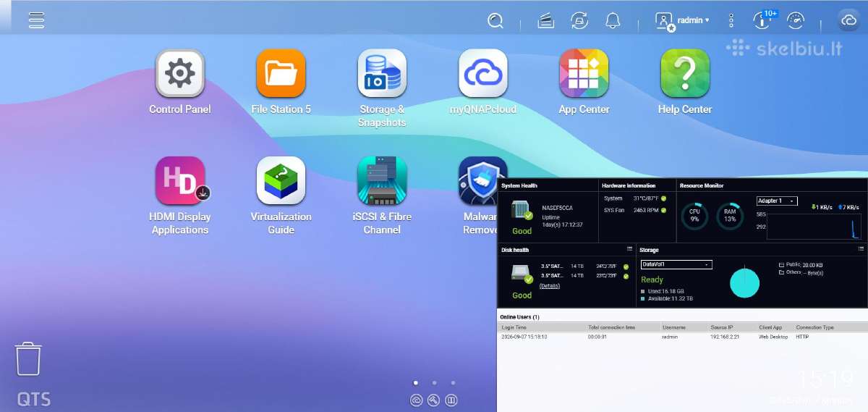868x412 pixels.
Task: Open Storage panel list menu icon
Action: pyautogui.click(x=861, y=249)
